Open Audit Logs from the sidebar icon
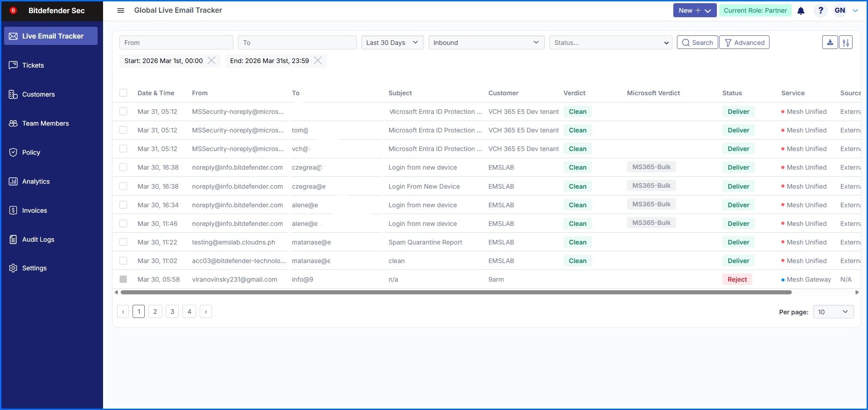Viewport: 868px width, 410px height. point(13,239)
